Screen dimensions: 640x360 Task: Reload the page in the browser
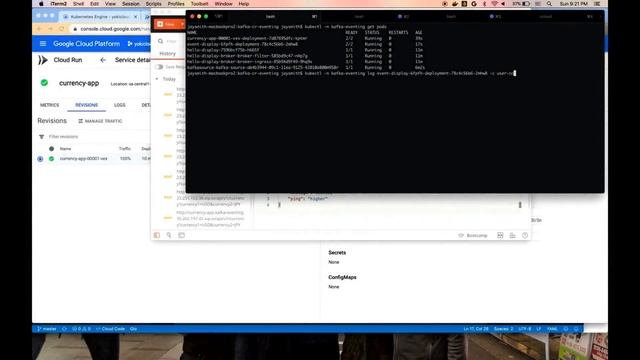coord(61,29)
